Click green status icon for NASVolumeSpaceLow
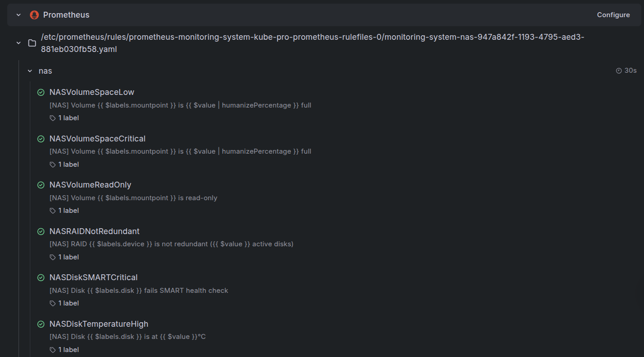 coord(41,92)
